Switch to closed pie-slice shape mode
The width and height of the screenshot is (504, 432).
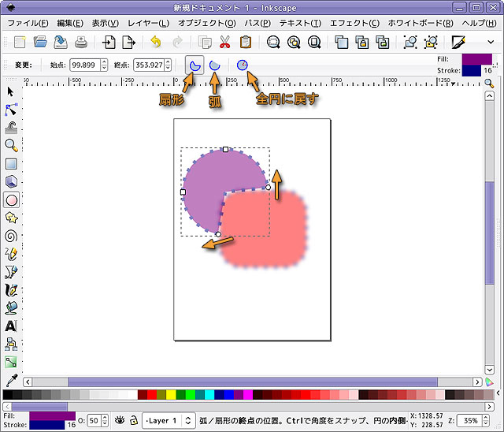click(x=192, y=65)
